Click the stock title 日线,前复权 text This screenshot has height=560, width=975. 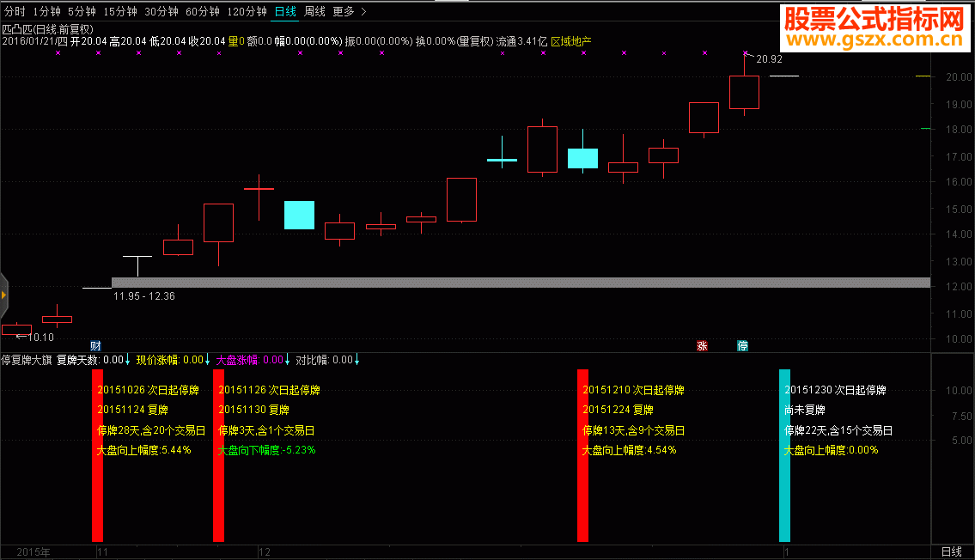(64, 29)
